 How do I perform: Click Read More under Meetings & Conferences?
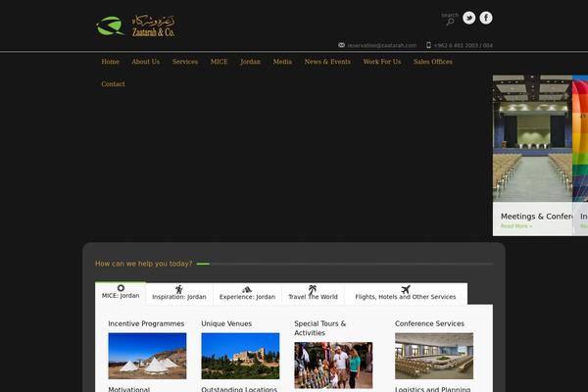pos(516,225)
